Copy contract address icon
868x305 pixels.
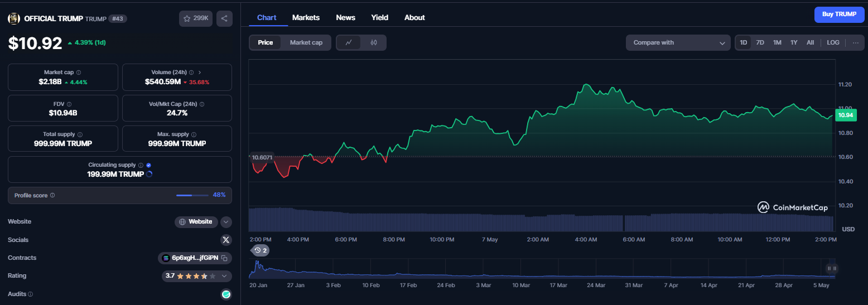tap(224, 258)
